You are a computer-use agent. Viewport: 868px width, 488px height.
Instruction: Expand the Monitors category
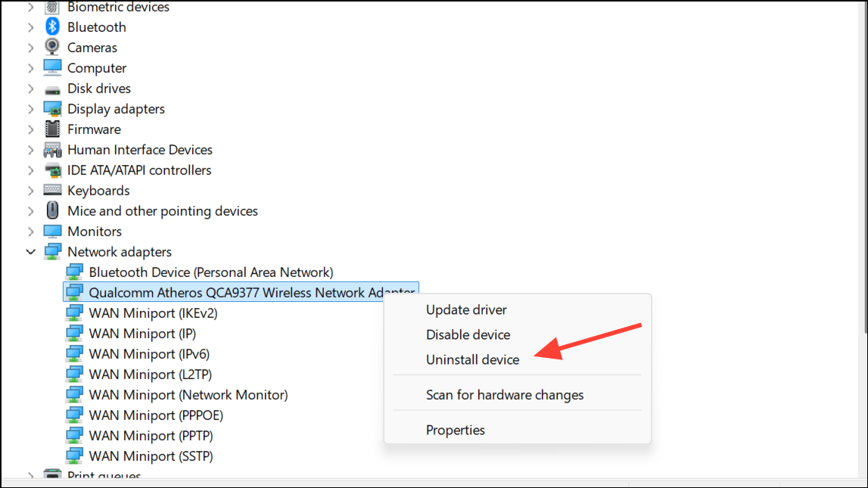tap(30, 232)
